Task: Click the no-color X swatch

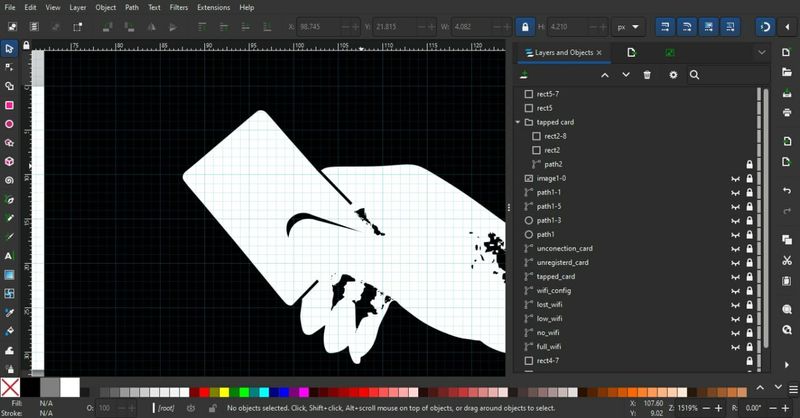Action: pyautogui.click(x=10, y=387)
